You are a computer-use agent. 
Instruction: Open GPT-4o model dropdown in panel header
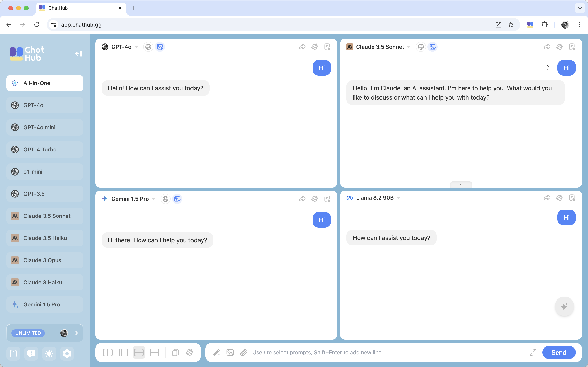[136, 47]
